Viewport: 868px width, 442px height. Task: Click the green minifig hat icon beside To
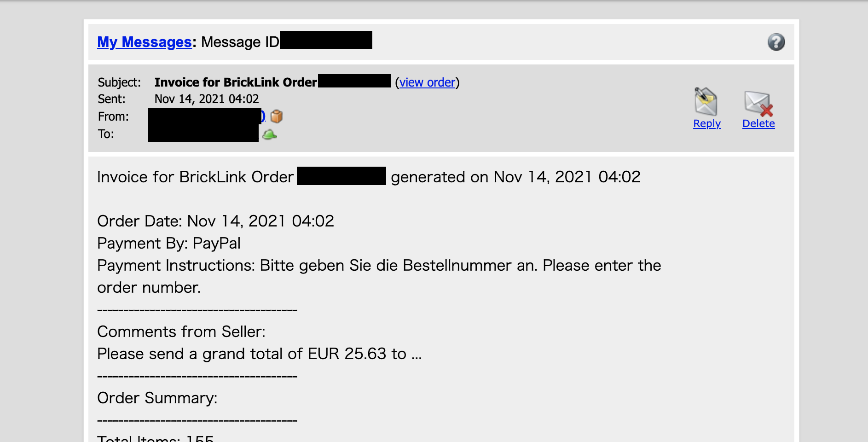click(270, 134)
